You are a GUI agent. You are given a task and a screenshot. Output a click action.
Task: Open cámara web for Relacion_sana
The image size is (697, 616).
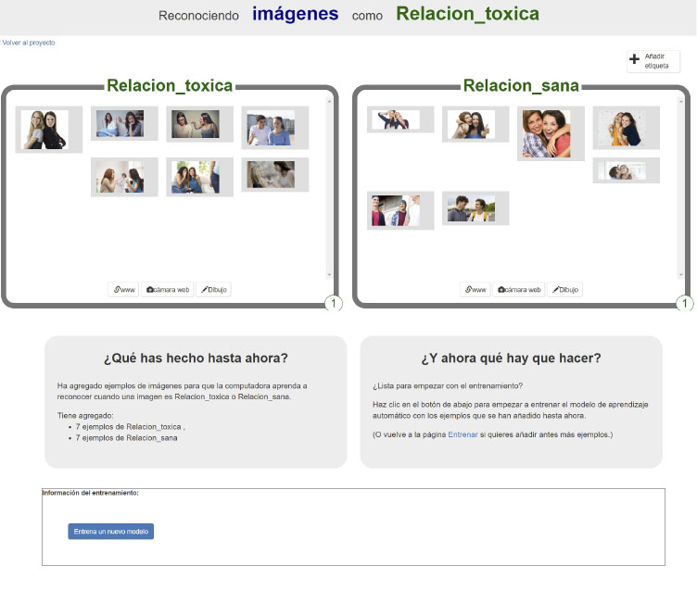(519, 290)
